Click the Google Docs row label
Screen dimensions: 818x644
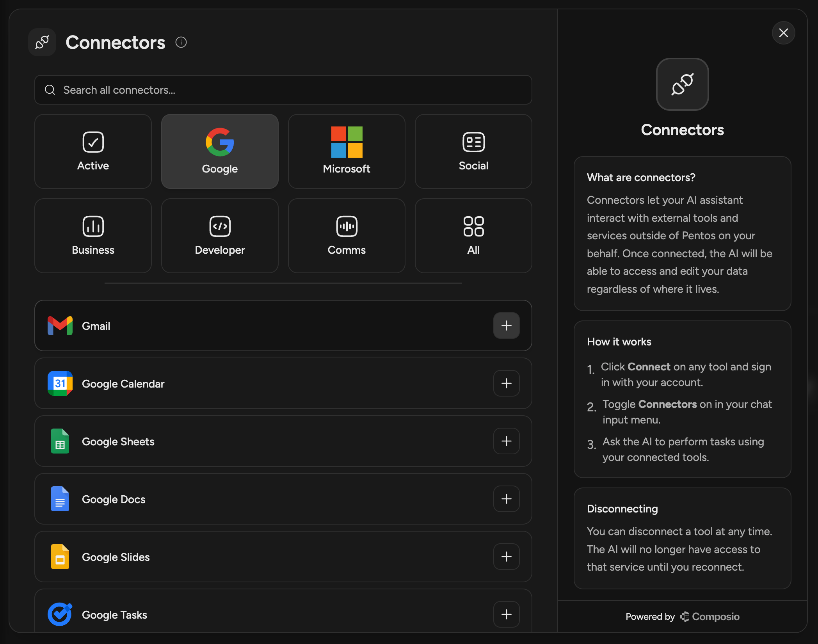click(114, 499)
